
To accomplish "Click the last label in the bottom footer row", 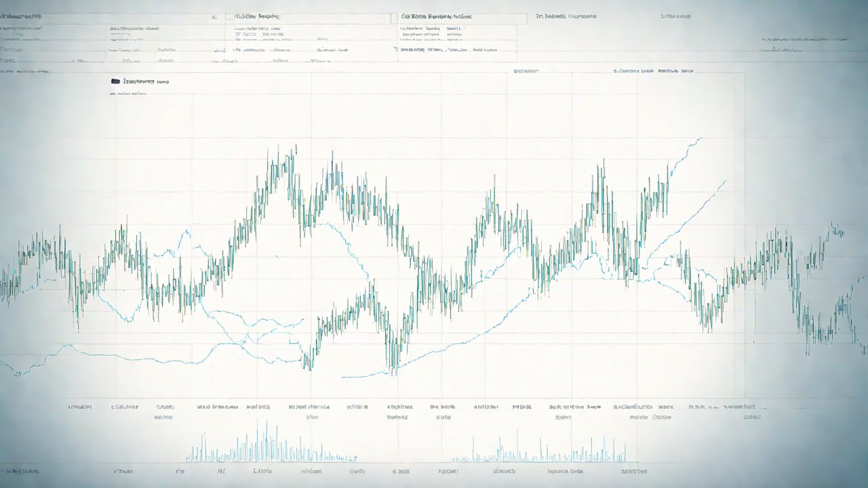I will [633, 471].
